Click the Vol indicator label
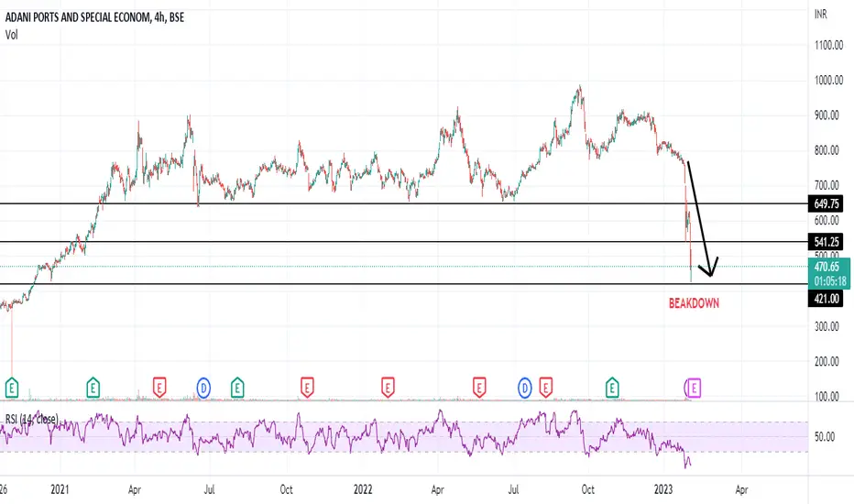 pyautogui.click(x=11, y=35)
